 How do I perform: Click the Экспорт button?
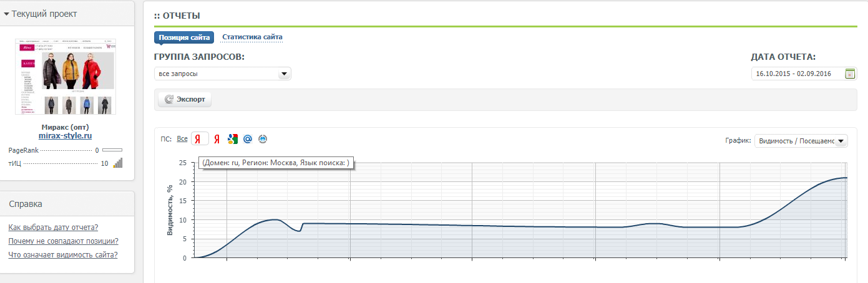pos(185,100)
